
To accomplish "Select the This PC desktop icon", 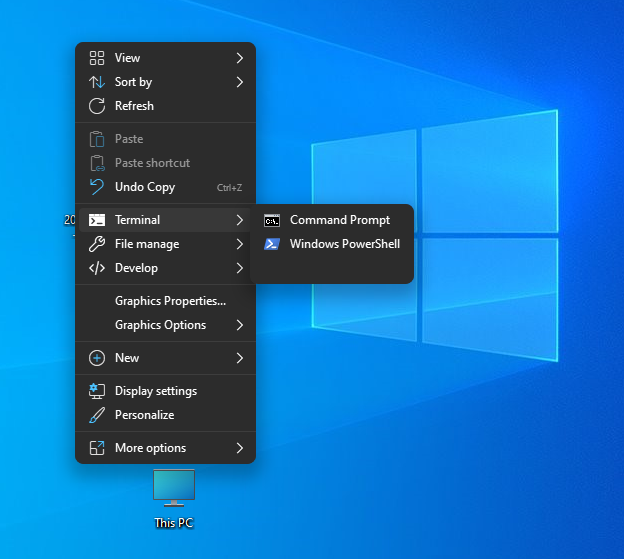I will (x=174, y=488).
